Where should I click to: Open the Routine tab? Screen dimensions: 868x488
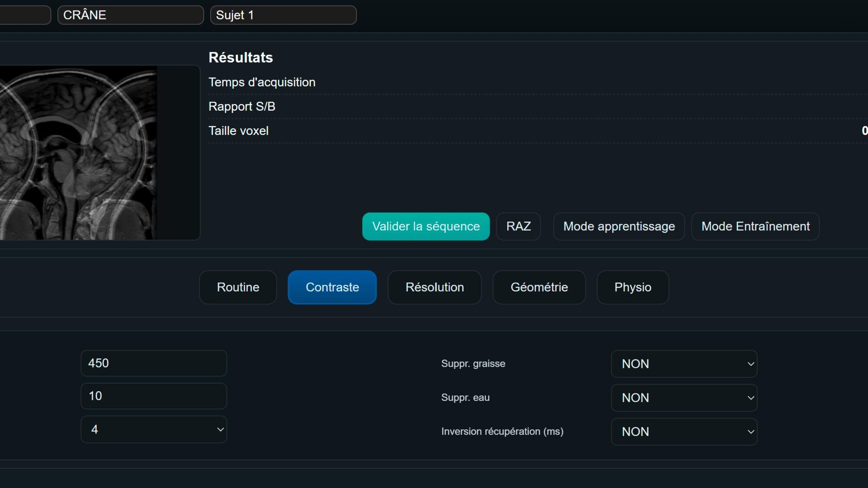(x=238, y=287)
